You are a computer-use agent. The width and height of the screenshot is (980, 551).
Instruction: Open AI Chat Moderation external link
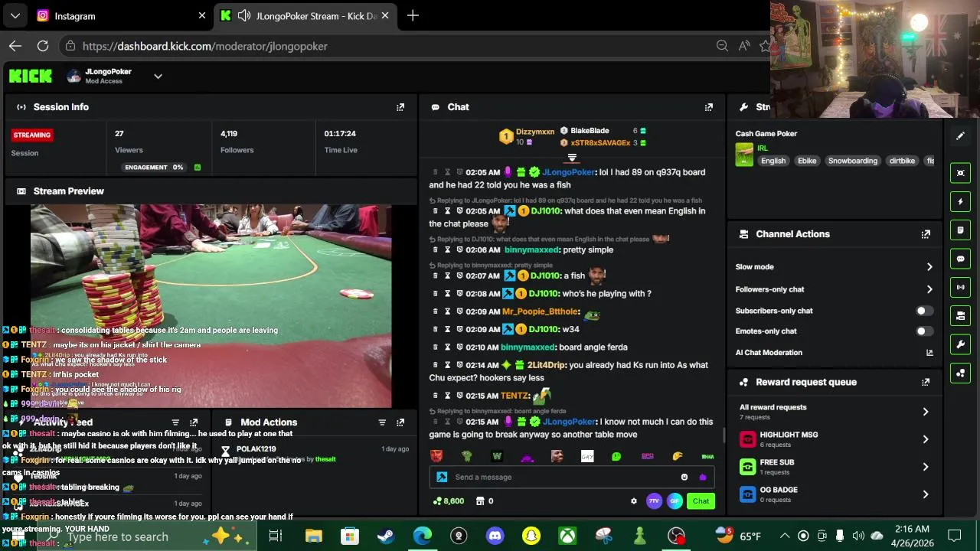pos(929,353)
